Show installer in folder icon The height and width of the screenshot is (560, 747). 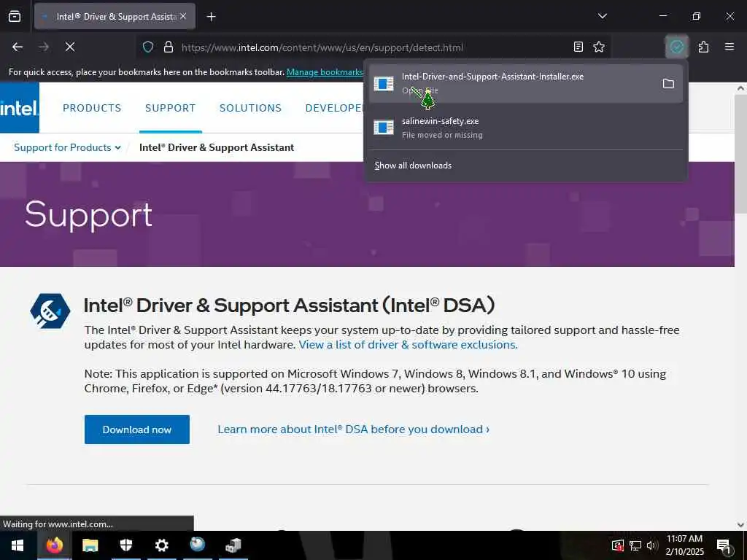click(x=668, y=84)
